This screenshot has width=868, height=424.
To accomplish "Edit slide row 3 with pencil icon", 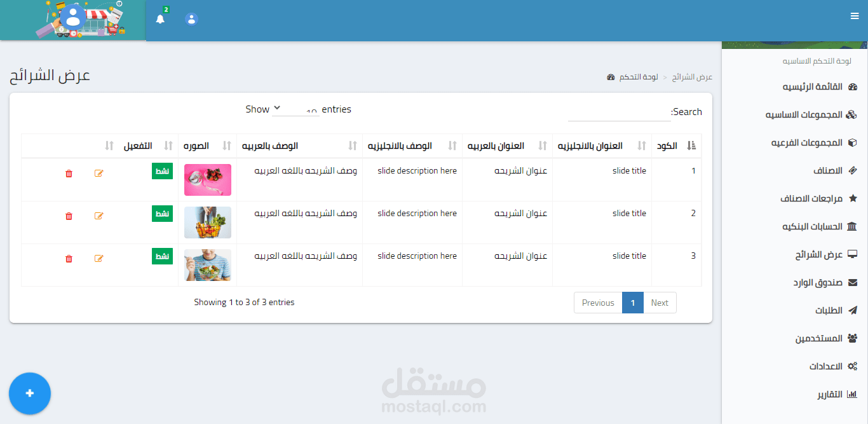I will 98,258.
